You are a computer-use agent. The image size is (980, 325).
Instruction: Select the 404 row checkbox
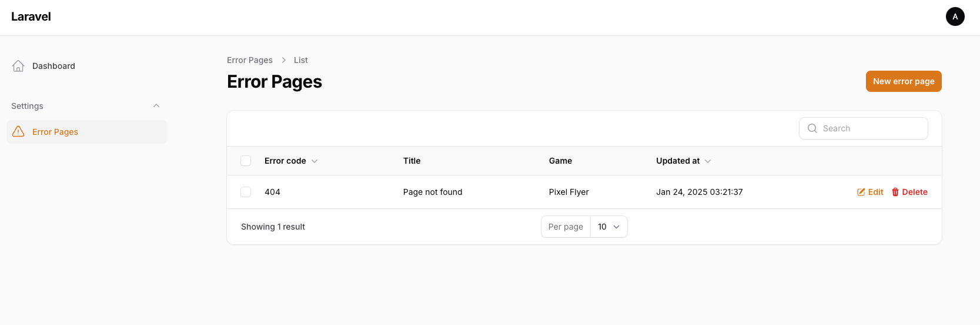point(246,192)
